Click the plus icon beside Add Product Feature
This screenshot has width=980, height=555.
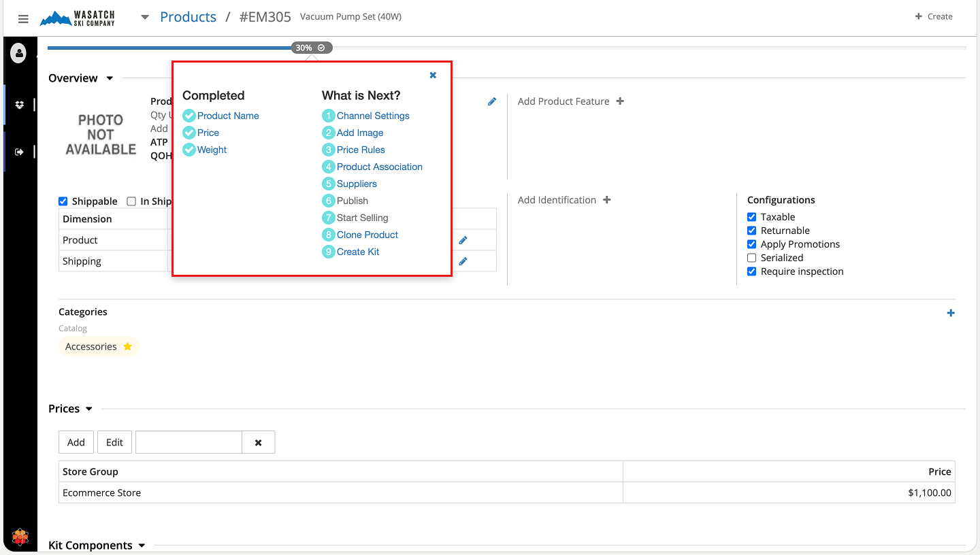coord(620,101)
